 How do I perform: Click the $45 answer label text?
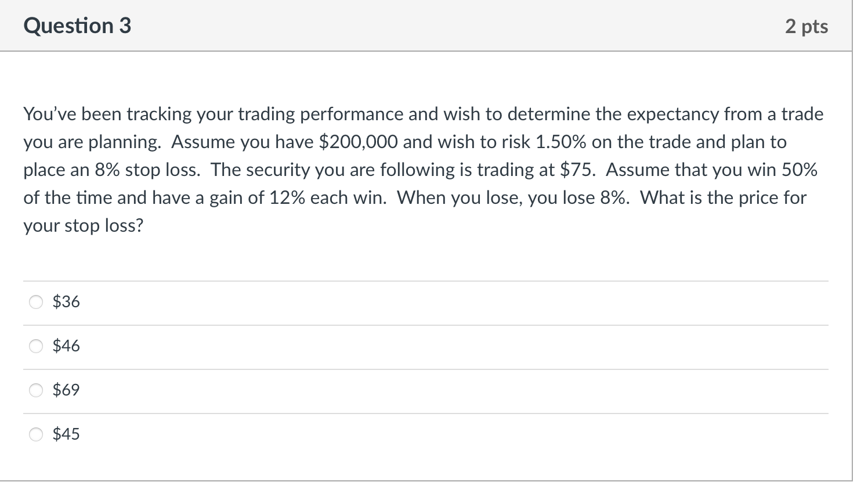[x=66, y=433]
